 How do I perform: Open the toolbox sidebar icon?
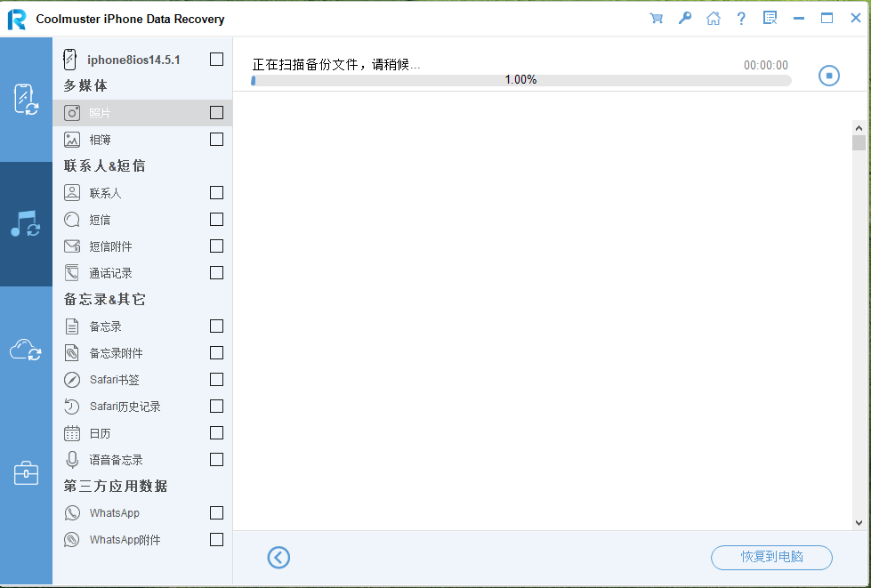[26, 473]
